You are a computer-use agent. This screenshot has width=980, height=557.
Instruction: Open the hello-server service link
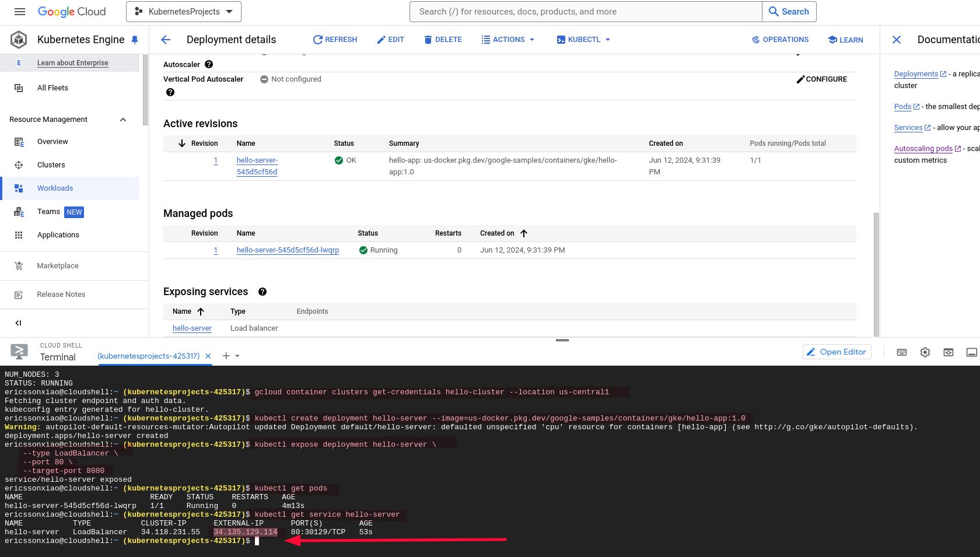point(192,328)
